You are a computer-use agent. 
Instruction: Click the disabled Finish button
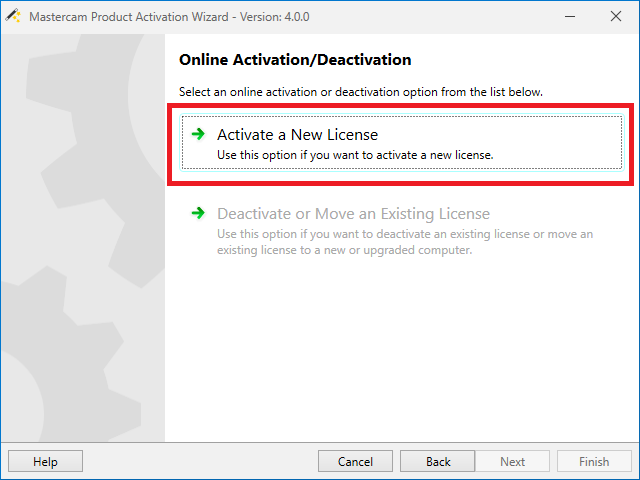[593, 461]
